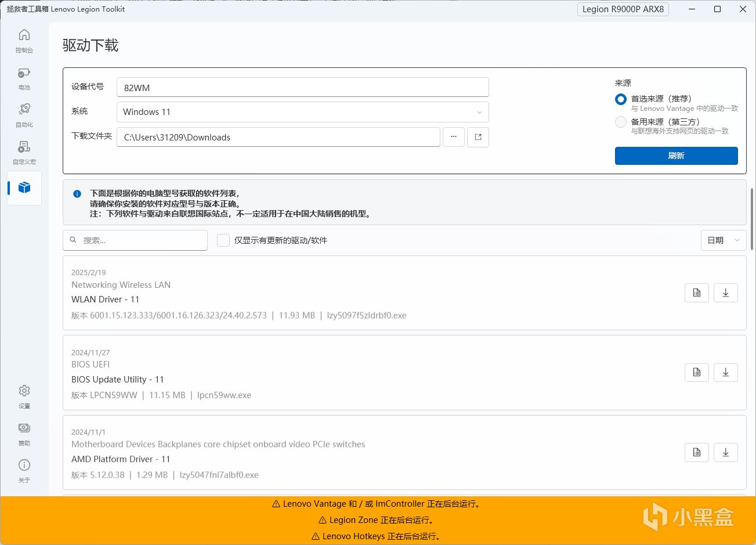The image size is (756, 545).
Task: Select 备用来源 (第三方) radio option
Action: coord(621,122)
